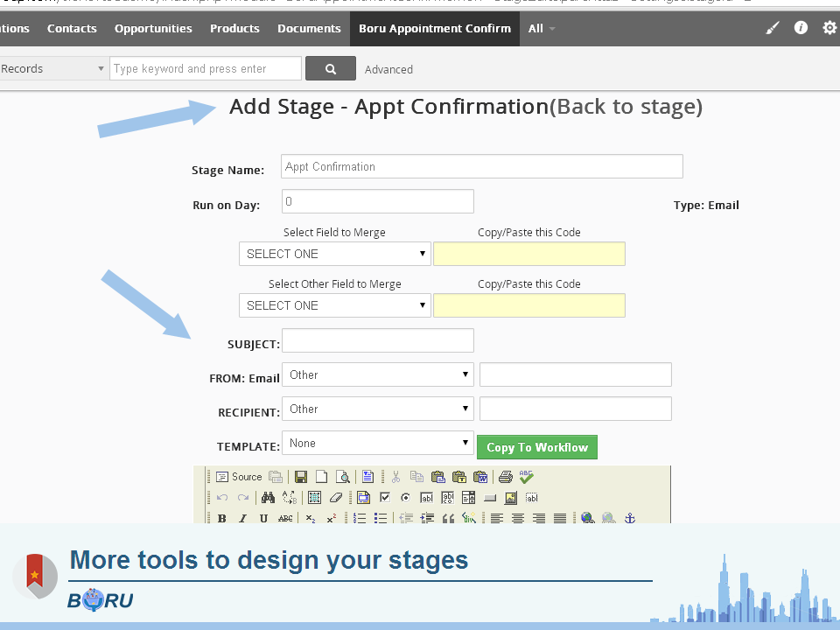The height and width of the screenshot is (630, 840).
Task: Click the New Page editor icon
Action: pyautogui.click(x=321, y=477)
